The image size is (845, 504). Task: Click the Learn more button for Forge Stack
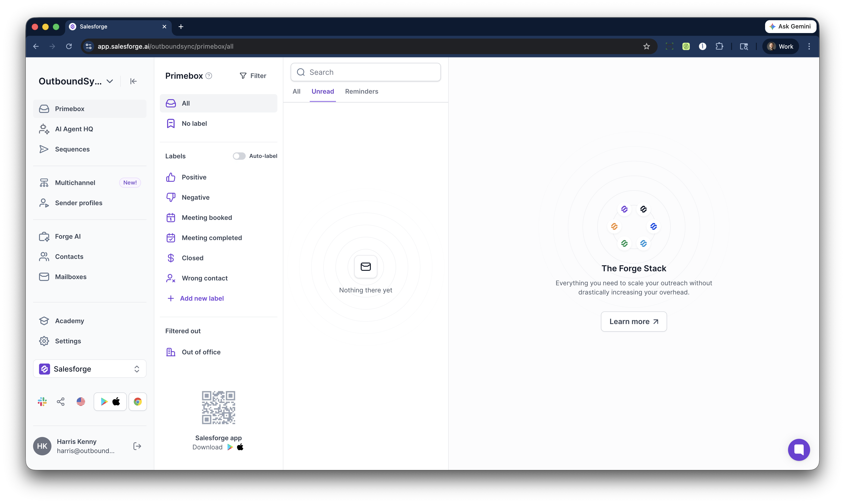coord(633,321)
